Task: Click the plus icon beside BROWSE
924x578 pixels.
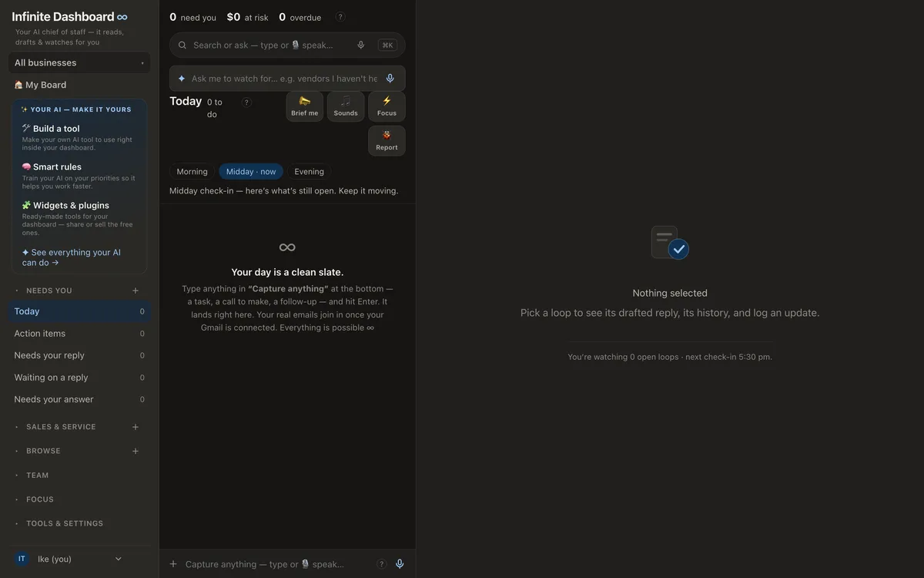Action: coord(136,451)
